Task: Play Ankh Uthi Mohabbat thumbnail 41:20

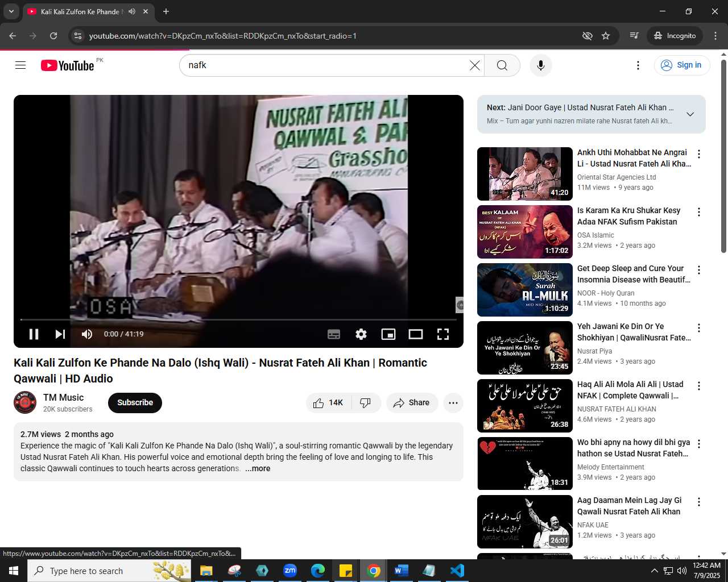Action: click(x=525, y=174)
